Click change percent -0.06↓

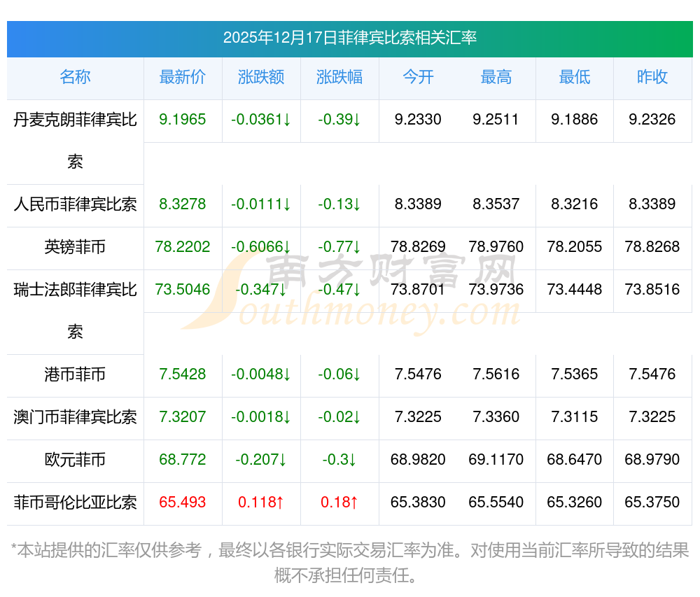(339, 374)
